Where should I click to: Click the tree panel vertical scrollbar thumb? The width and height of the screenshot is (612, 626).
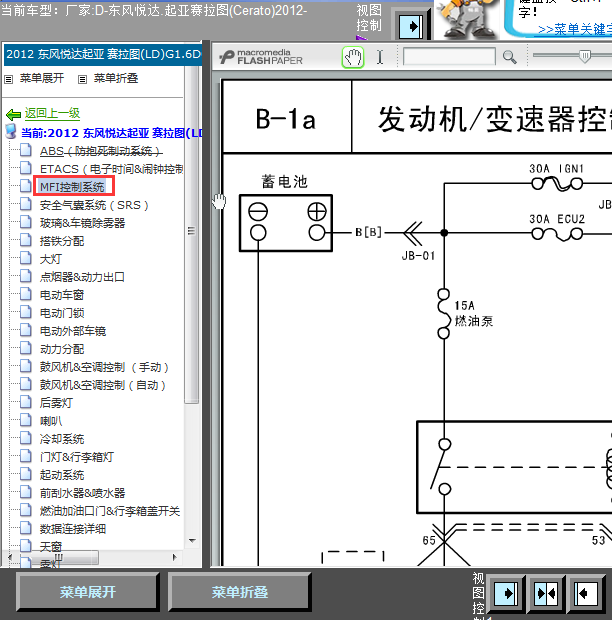(192, 235)
